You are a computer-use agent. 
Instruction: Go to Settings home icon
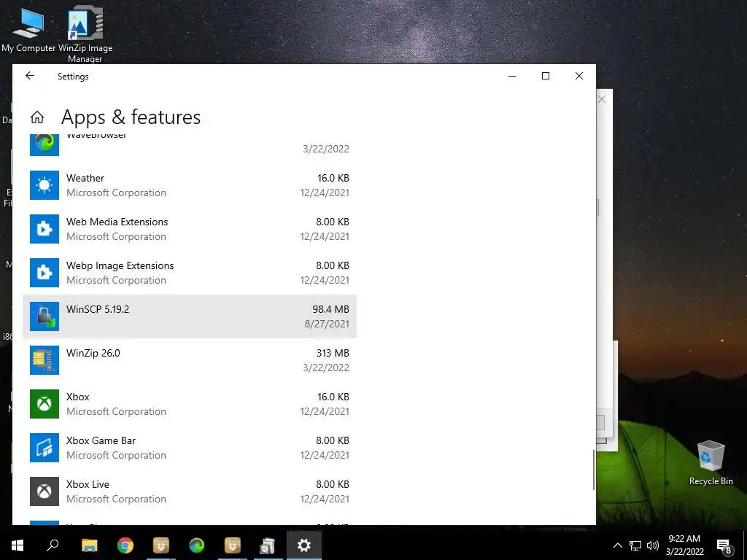pos(37,117)
